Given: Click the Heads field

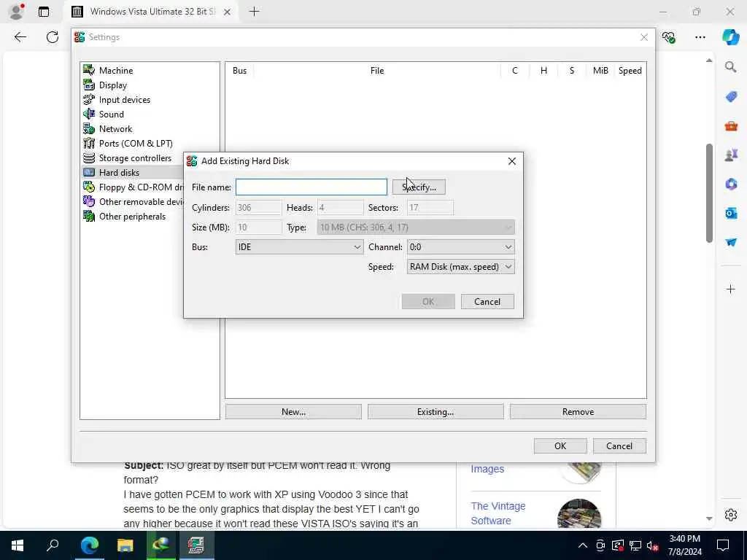Looking at the screenshot, I should tap(340, 208).
